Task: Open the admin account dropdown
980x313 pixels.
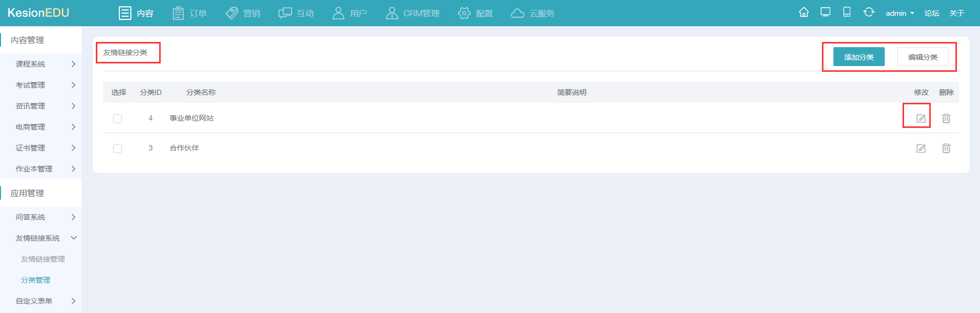Action: [x=899, y=13]
